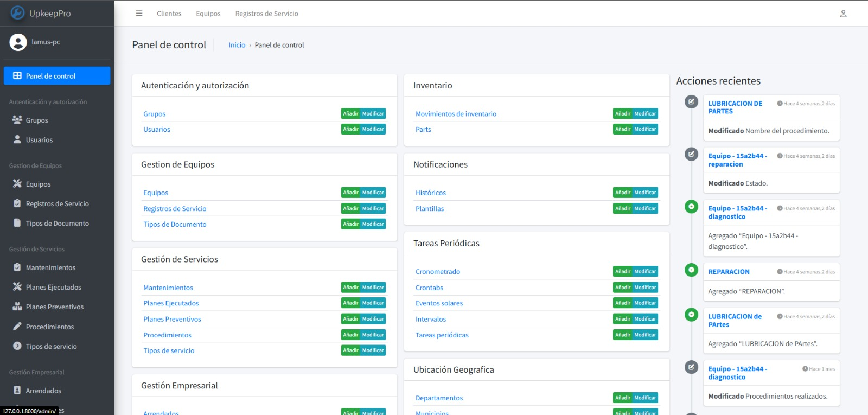Open REPARACION recent action link
Viewport: 868px width, 415px height.
(x=729, y=272)
